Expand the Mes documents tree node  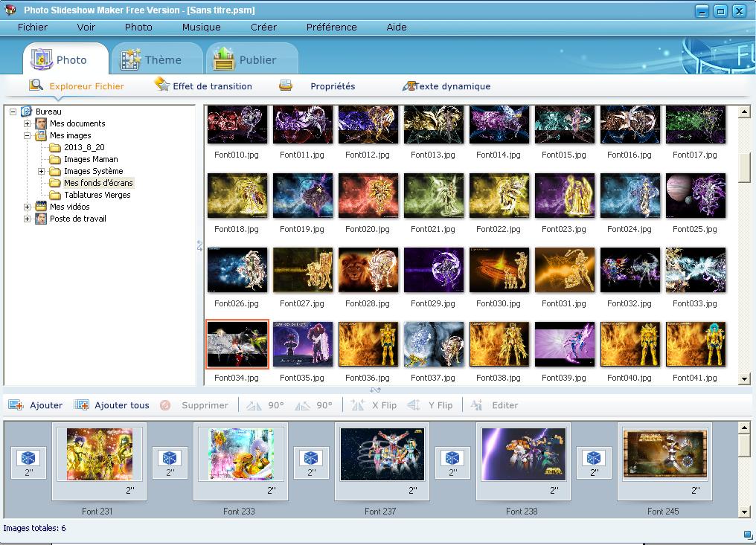[28, 123]
